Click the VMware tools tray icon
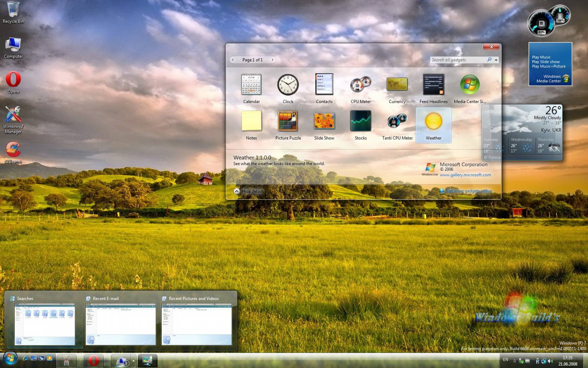 point(528,361)
